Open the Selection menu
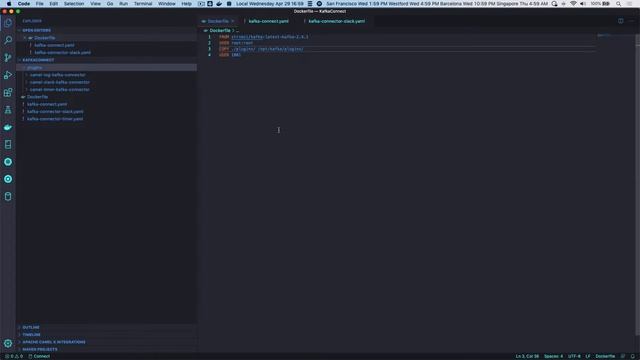 [74, 4]
